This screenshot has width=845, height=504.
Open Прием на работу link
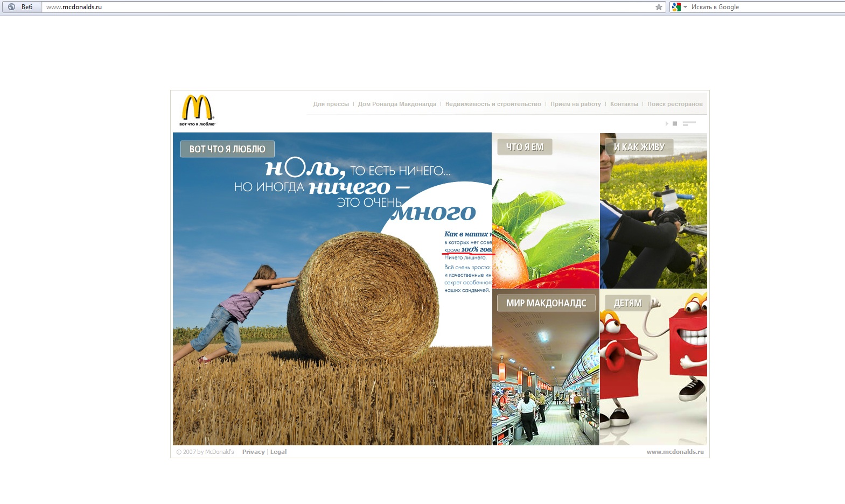(x=575, y=104)
